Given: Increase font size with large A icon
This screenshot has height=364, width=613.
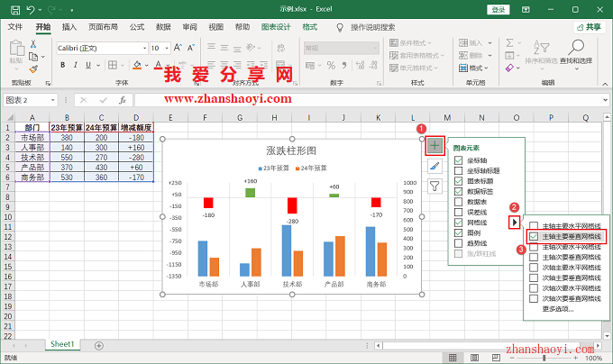Looking at the screenshot, I should pyautogui.click(x=178, y=48).
